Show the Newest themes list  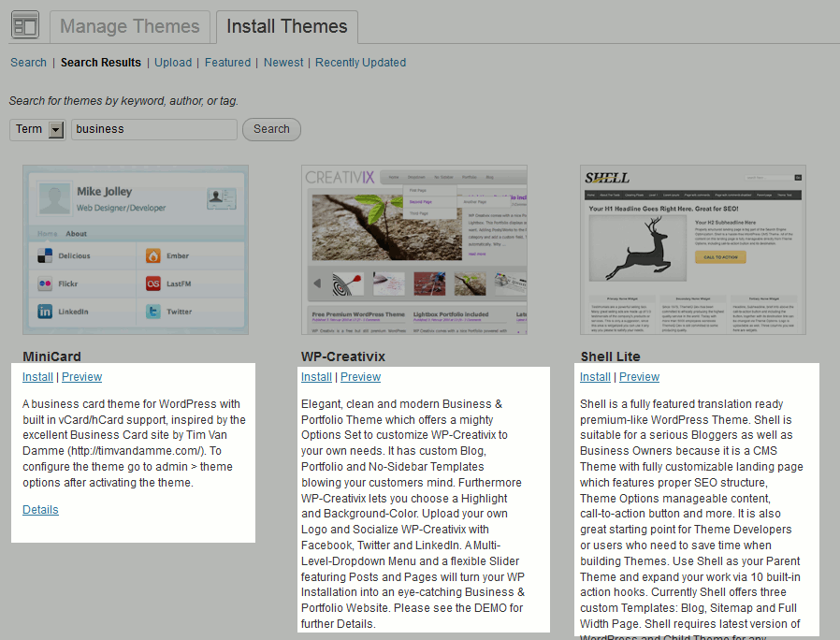click(x=283, y=63)
